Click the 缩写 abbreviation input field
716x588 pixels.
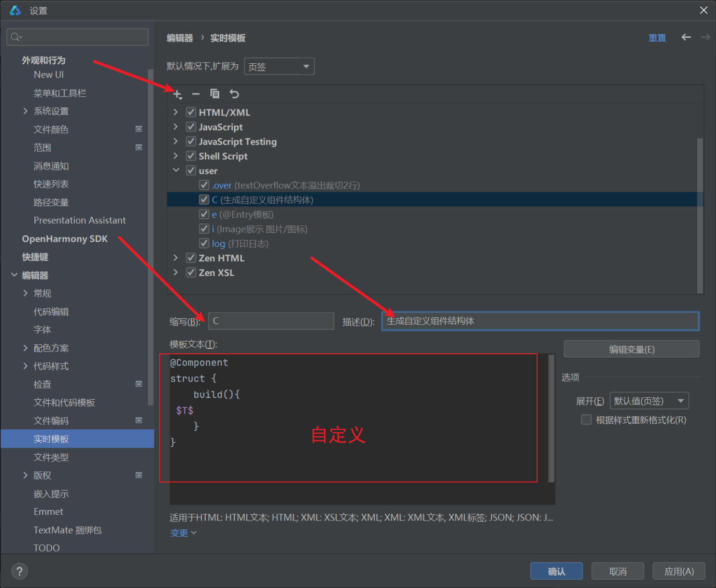coord(271,321)
